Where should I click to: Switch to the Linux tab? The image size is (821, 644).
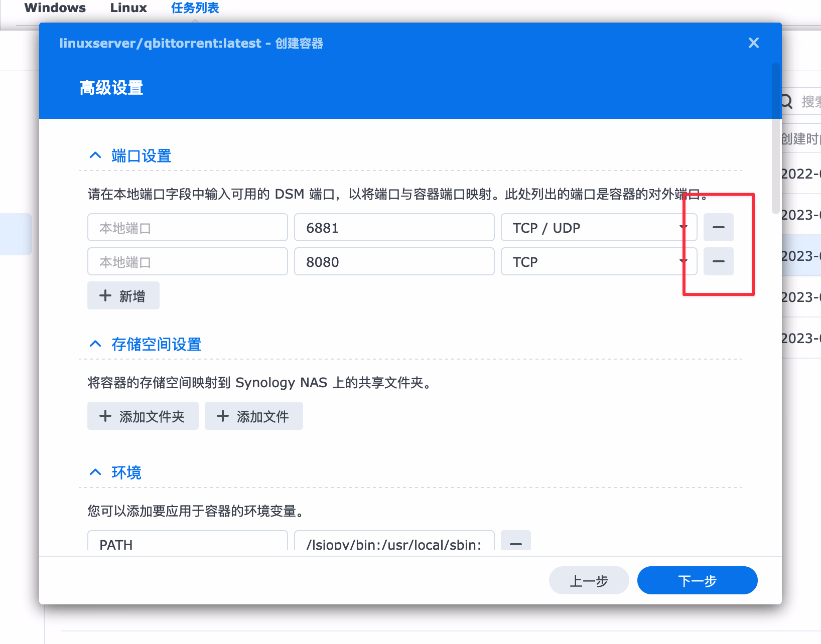pos(128,8)
